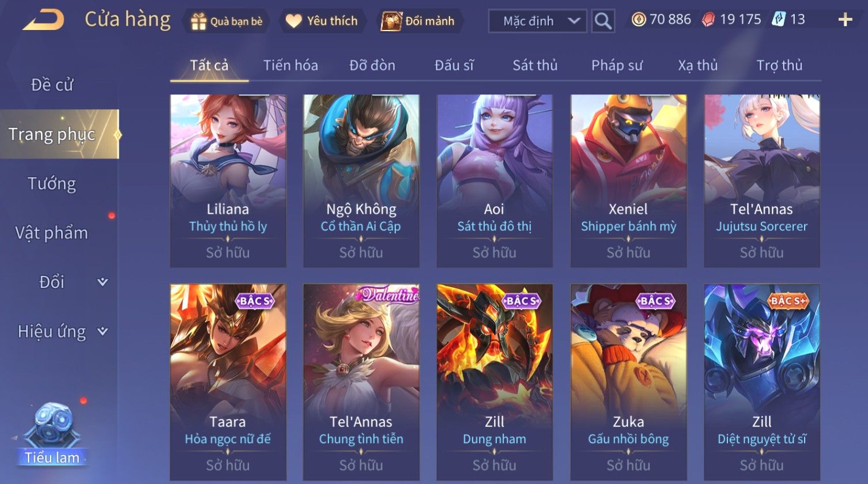Open Yêu thích heart favorites

(294, 21)
